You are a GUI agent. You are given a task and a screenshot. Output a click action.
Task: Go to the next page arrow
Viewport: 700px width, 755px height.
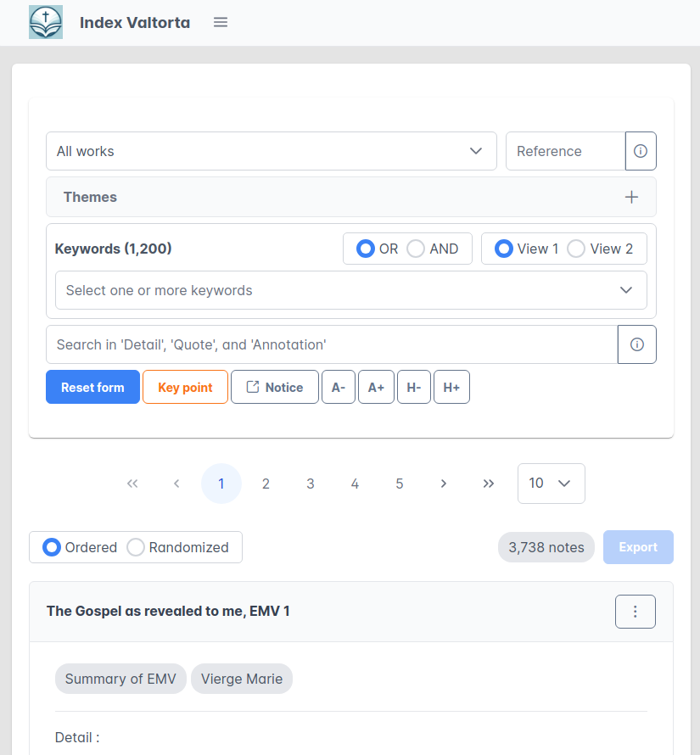[x=444, y=484]
